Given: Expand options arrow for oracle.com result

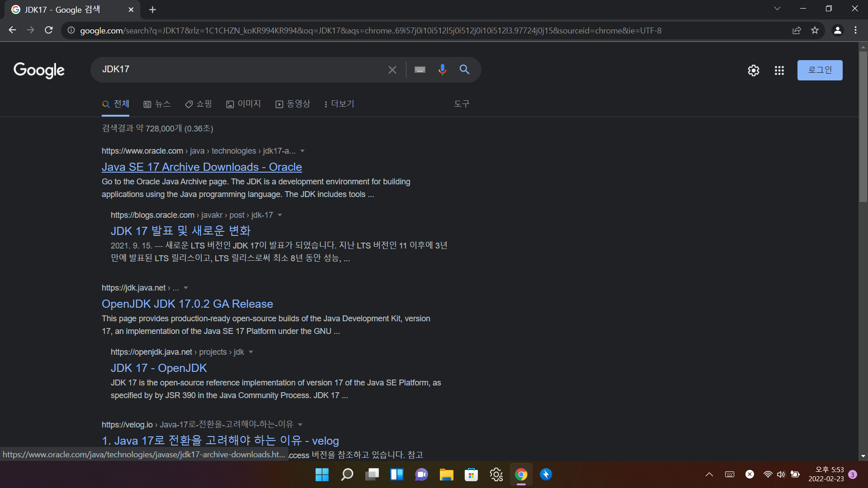Looking at the screenshot, I should pos(302,151).
